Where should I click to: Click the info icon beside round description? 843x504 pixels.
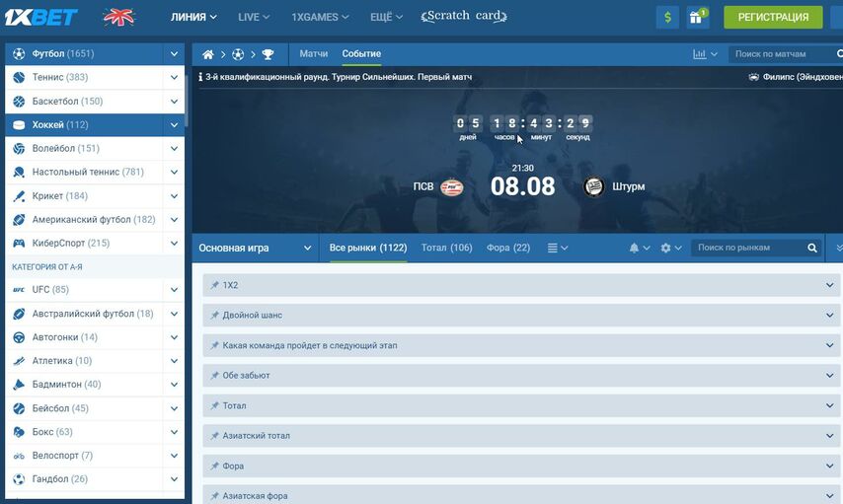(x=200, y=77)
